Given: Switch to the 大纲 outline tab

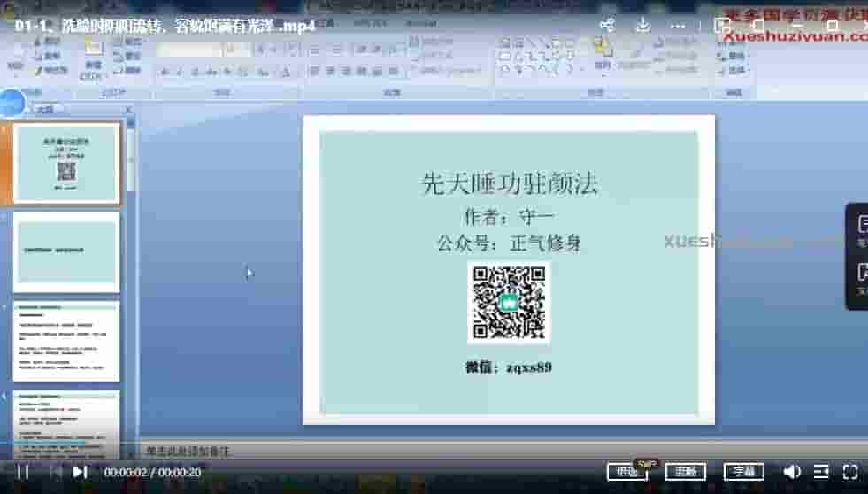Looking at the screenshot, I should pyautogui.click(x=44, y=110).
